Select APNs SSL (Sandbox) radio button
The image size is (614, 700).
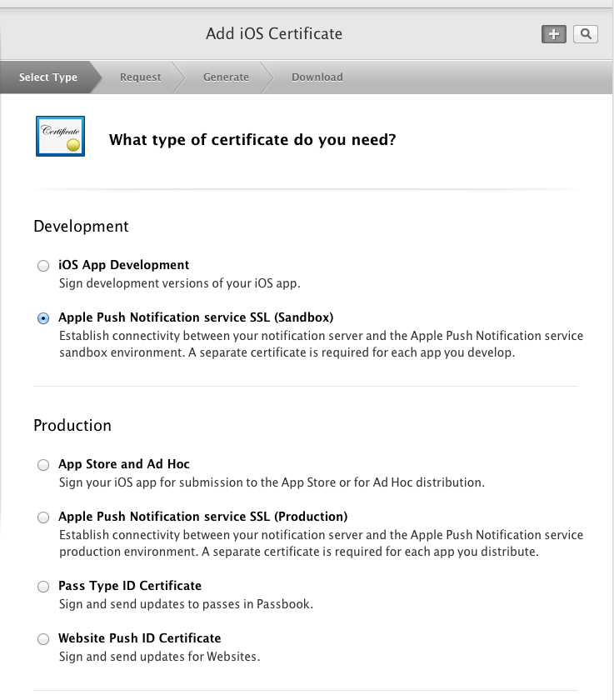[x=43, y=318]
